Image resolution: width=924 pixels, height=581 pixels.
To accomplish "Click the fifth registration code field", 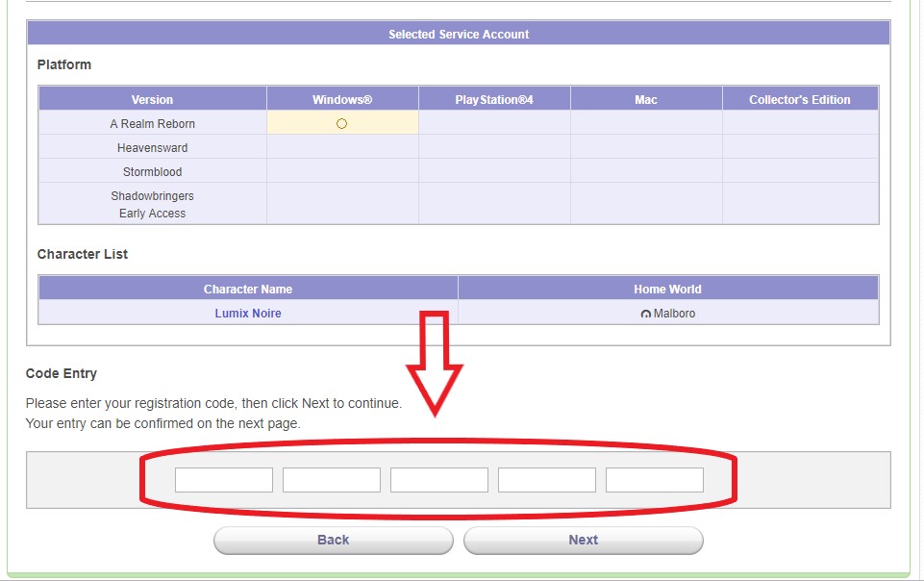I will (655, 480).
